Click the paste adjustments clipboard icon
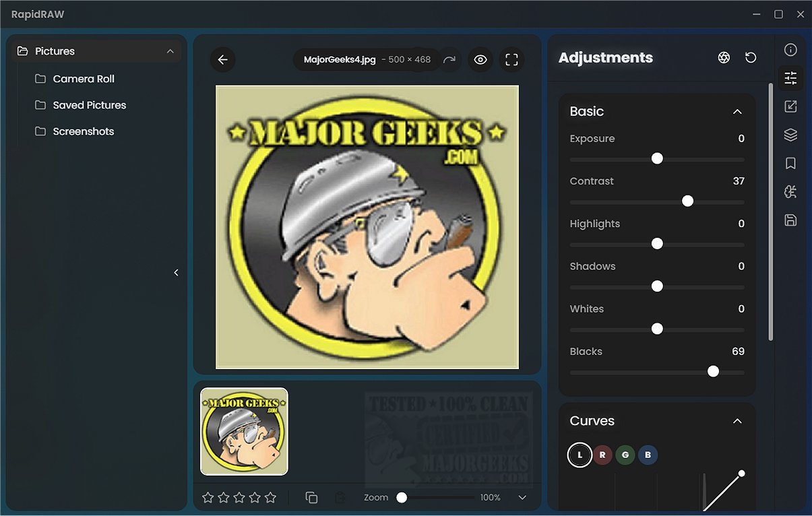This screenshot has width=812, height=516. pyautogui.click(x=340, y=497)
